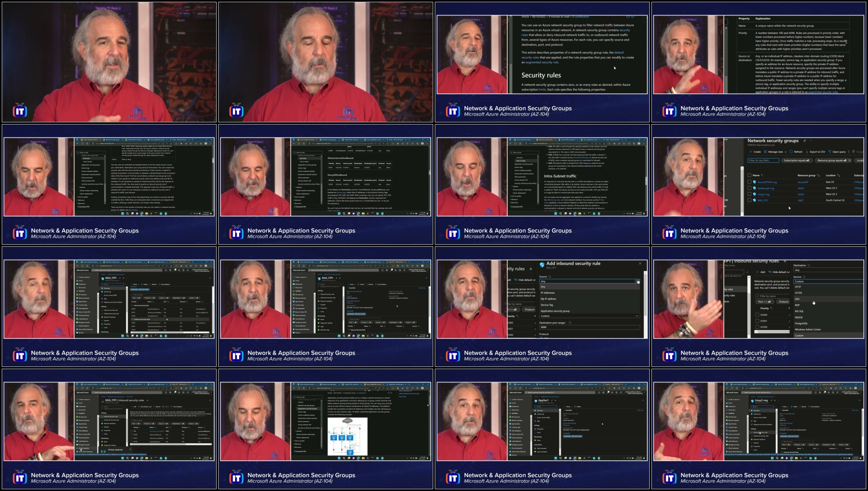This screenshot has height=491, width=868.
Task: Pin the Network security groups page
Action: coord(805,141)
